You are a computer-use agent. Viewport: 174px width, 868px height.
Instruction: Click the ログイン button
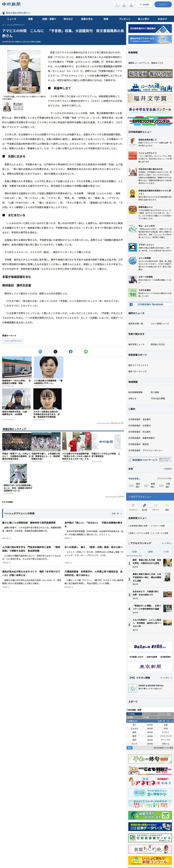pyautogui.click(x=163, y=4)
